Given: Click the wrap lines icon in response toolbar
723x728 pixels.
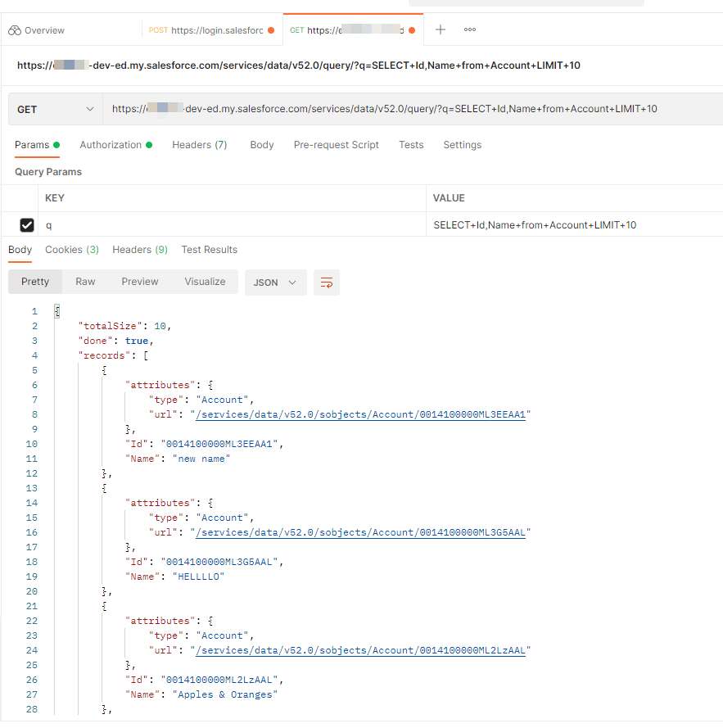Looking at the screenshot, I should (327, 283).
